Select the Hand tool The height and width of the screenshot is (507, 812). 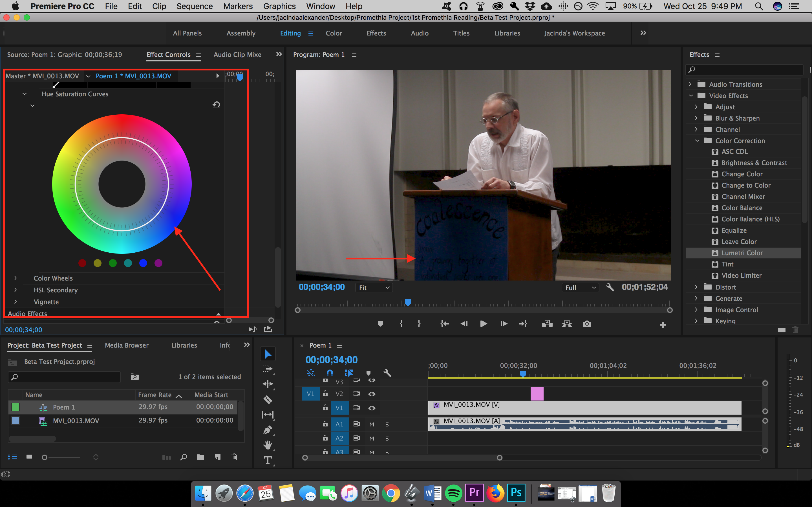tap(267, 445)
